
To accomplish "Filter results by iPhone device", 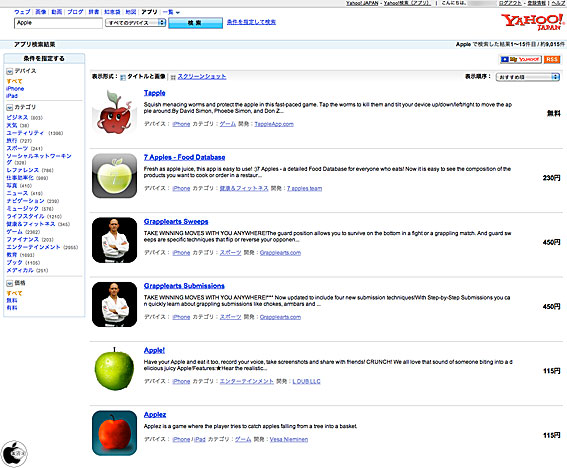I will 15,89.
